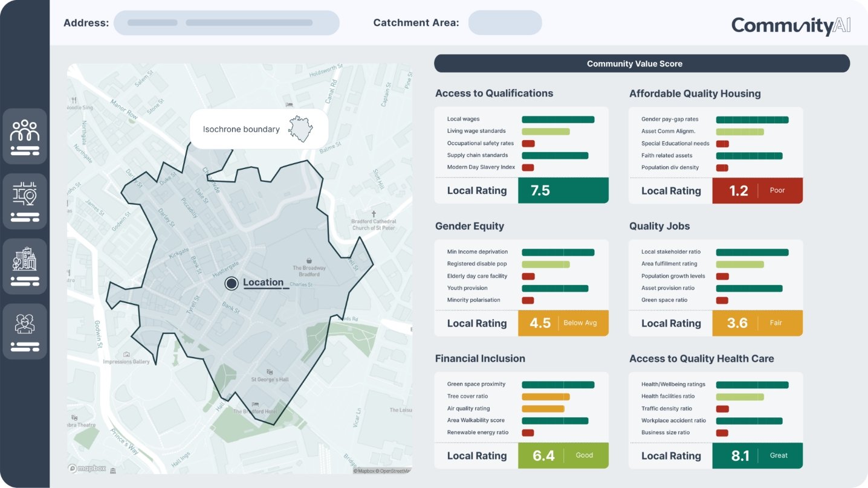The height and width of the screenshot is (488, 868).
Task: Click the Address input field
Action: click(x=226, y=23)
